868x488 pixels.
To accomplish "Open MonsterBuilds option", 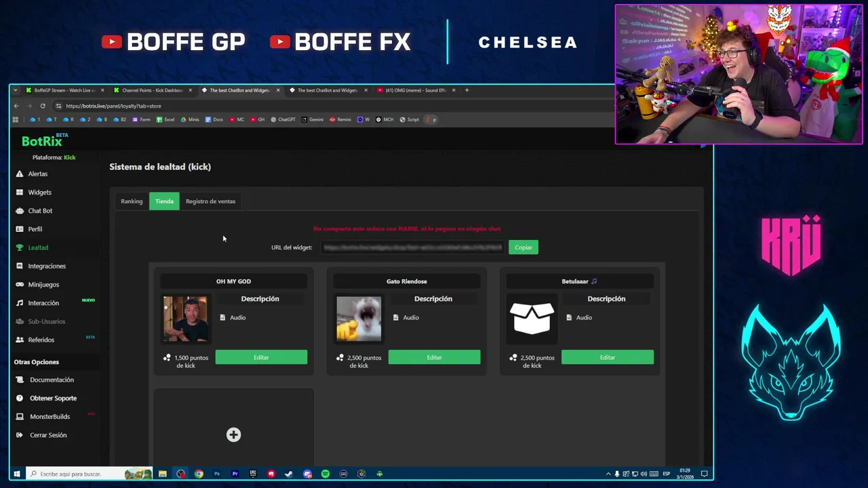I will tap(50, 416).
